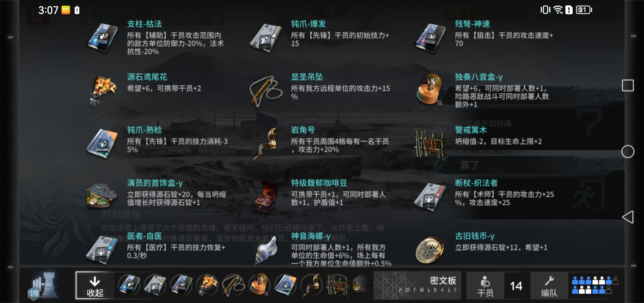Open the 干员 operators menu
The height and width of the screenshot is (303, 644).
(485, 286)
